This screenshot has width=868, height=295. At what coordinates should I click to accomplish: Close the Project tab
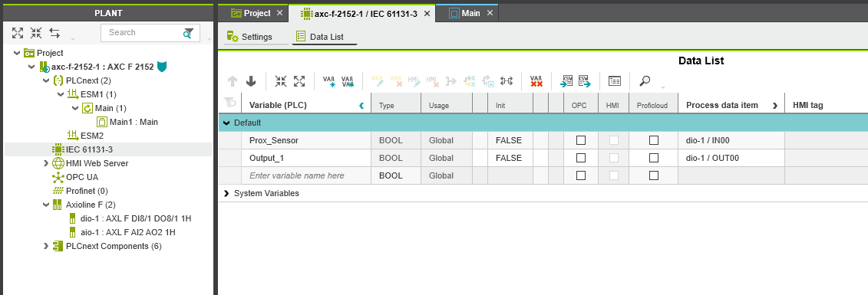(x=279, y=13)
